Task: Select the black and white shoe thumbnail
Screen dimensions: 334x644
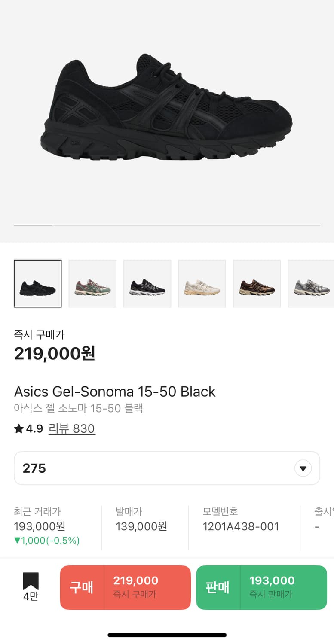Action: [x=147, y=284]
